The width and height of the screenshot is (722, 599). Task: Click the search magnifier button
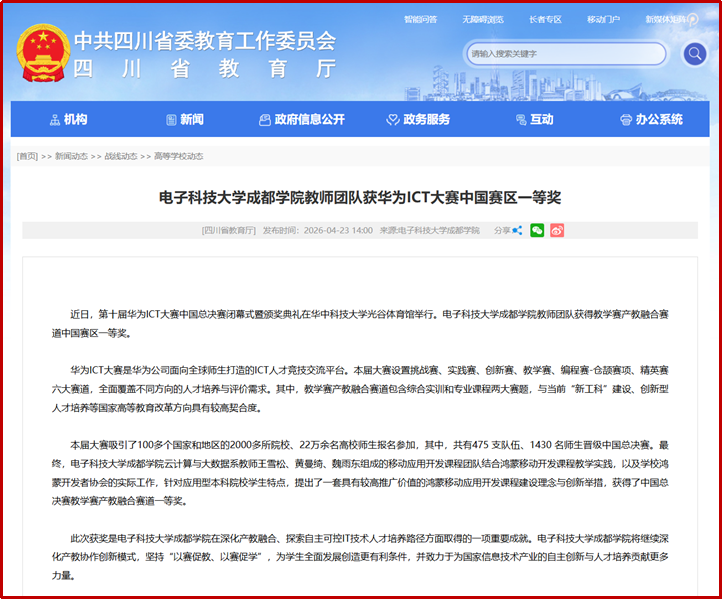694,54
